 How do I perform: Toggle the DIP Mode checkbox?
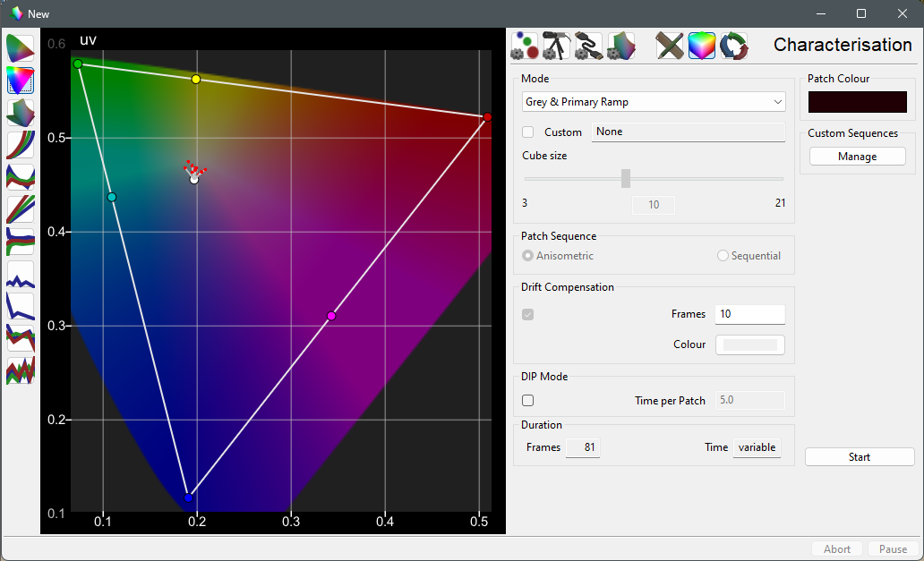pos(528,401)
